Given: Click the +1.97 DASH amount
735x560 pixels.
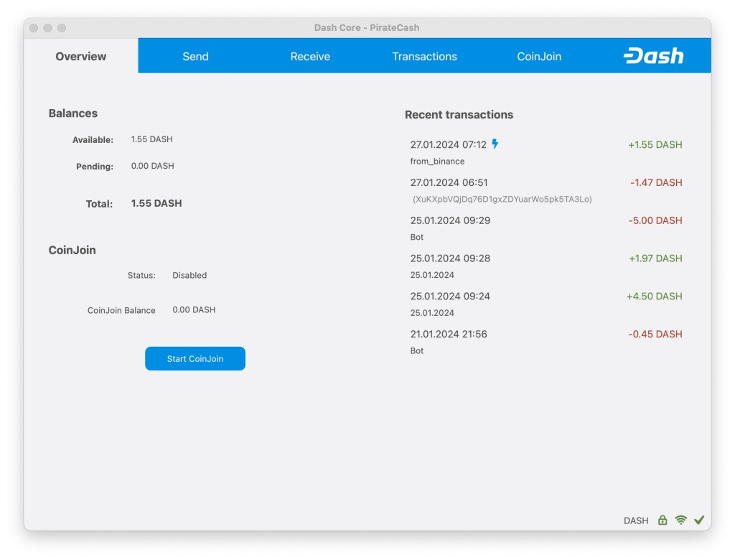Looking at the screenshot, I should click(655, 258).
